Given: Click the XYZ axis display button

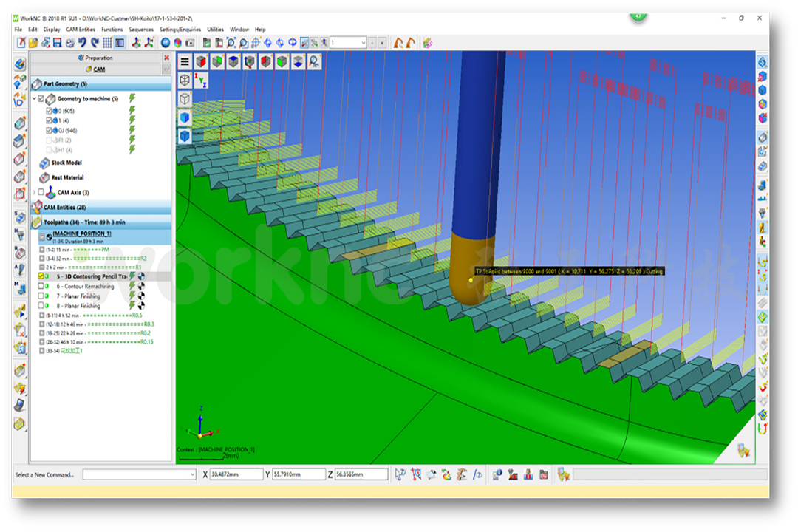Looking at the screenshot, I should (200, 81).
